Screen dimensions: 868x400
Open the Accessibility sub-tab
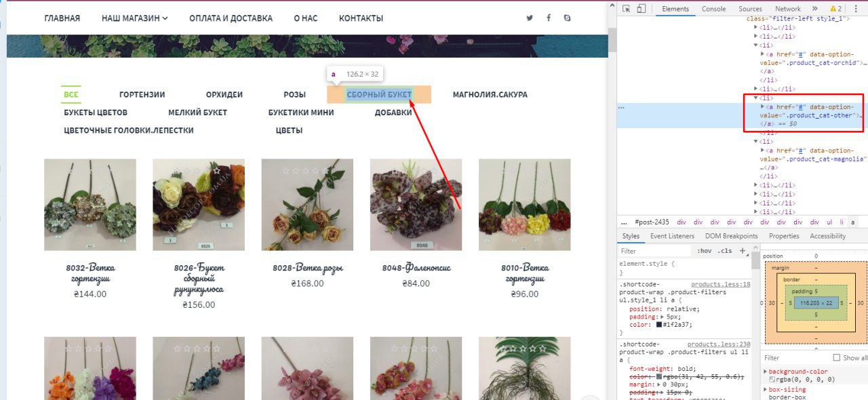pos(827,236)
